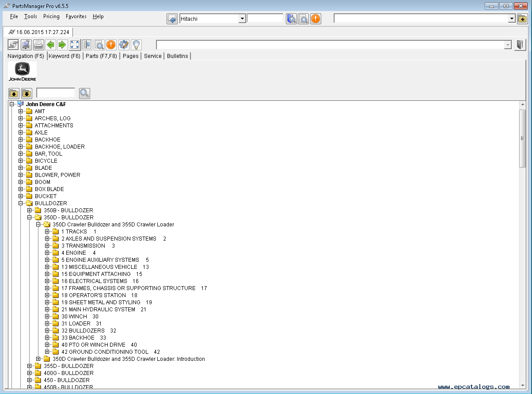The width and height of the screenshot is (532, 394).
Task: Open the second toolbar's wide combo box arrow
Action: [508, 45]
